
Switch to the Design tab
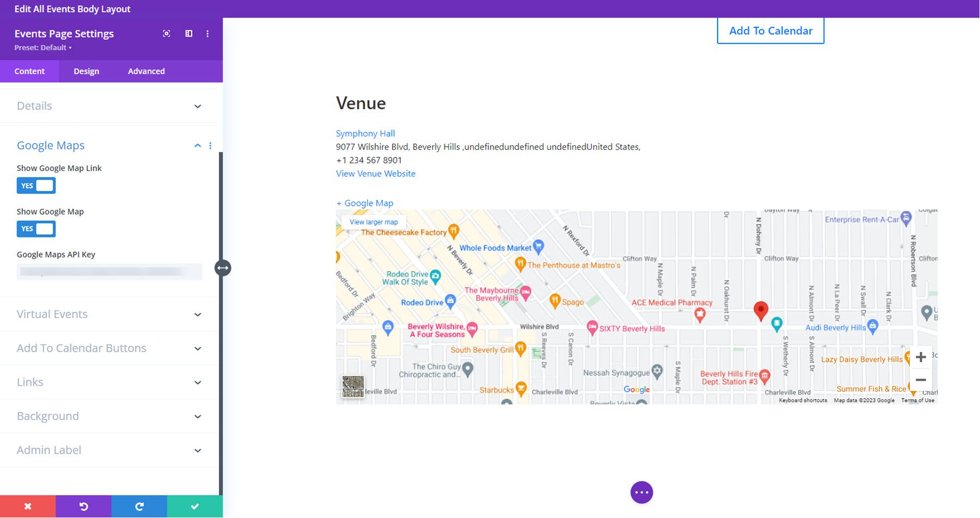(86, 71)
